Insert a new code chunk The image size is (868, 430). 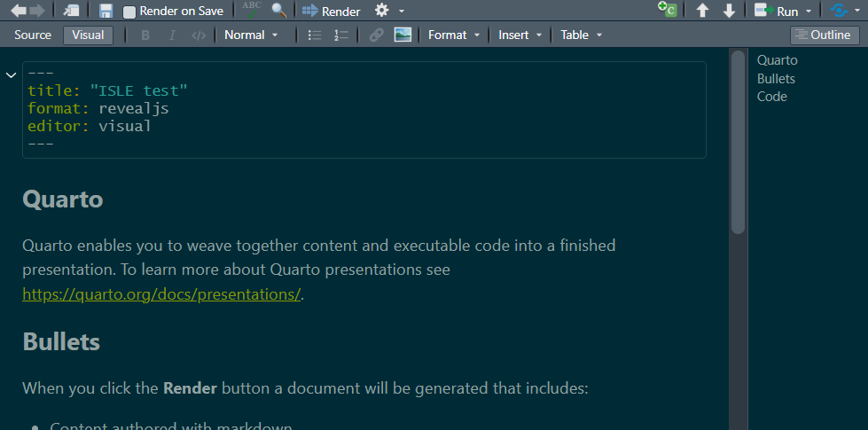pos(667,11)
